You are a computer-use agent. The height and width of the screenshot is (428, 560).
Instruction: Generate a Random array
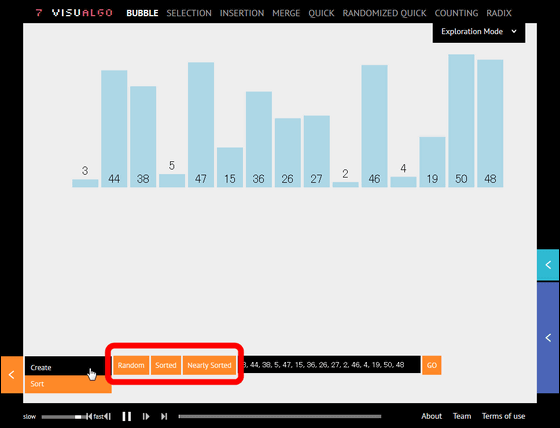tap(131, 365)
